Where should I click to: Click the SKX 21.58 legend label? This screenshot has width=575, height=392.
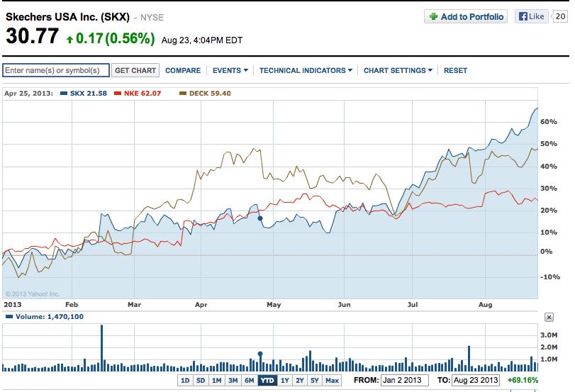click(x=89, y=94)
